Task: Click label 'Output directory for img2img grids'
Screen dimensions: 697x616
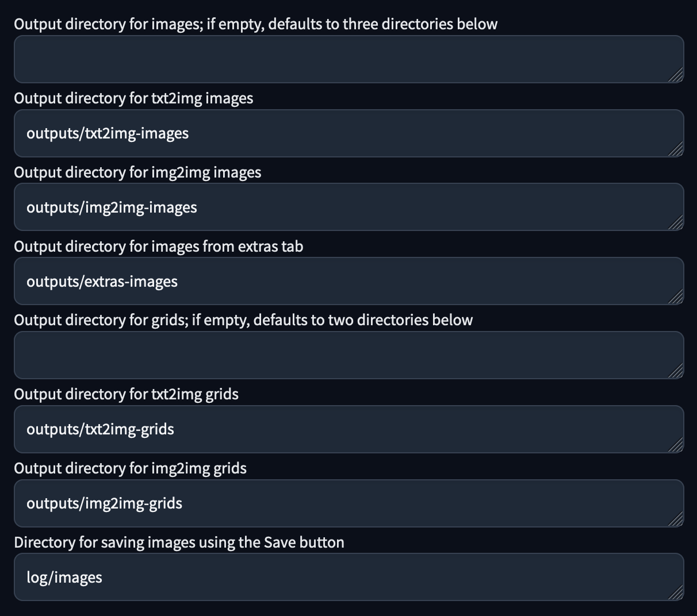Action: [x=130, y=468]
